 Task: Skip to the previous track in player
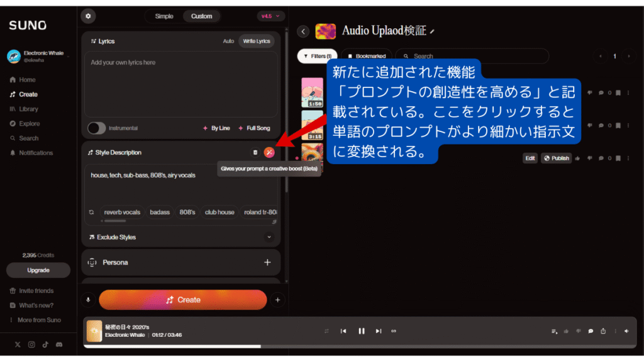(343, 331)
